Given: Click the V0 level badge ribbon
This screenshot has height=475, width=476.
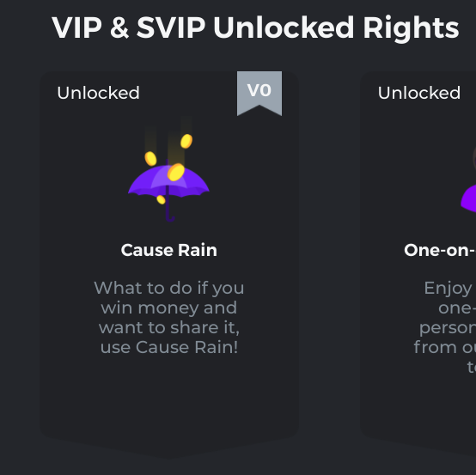Looking at the screenshot, I should coord(259,93).
